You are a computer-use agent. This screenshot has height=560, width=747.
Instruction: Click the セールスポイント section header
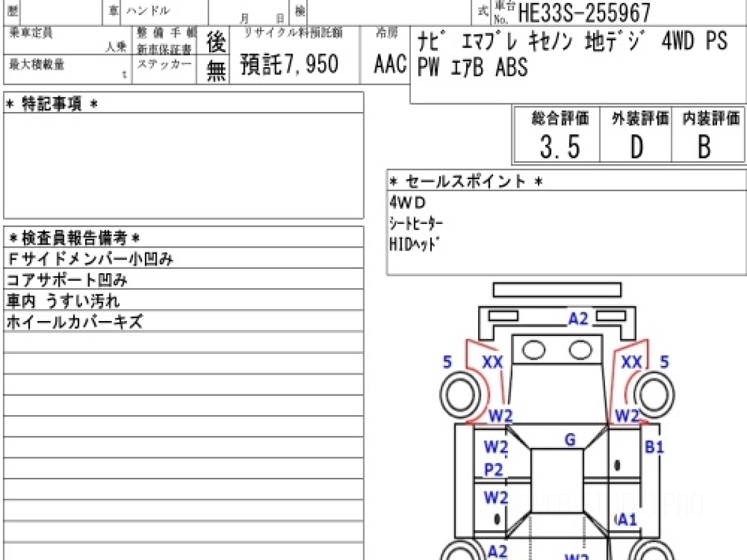[x=466, y=181]
